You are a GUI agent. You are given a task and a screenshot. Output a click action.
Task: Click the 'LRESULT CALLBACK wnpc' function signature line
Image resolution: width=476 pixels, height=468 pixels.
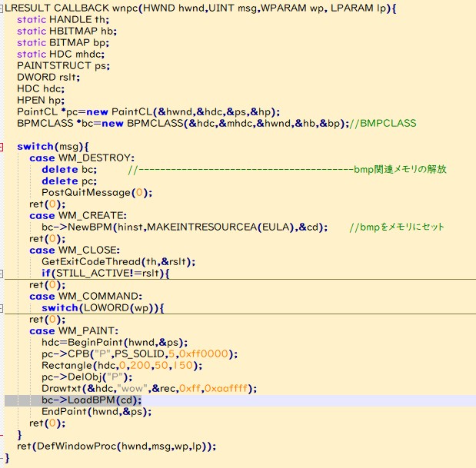(201, 8)
